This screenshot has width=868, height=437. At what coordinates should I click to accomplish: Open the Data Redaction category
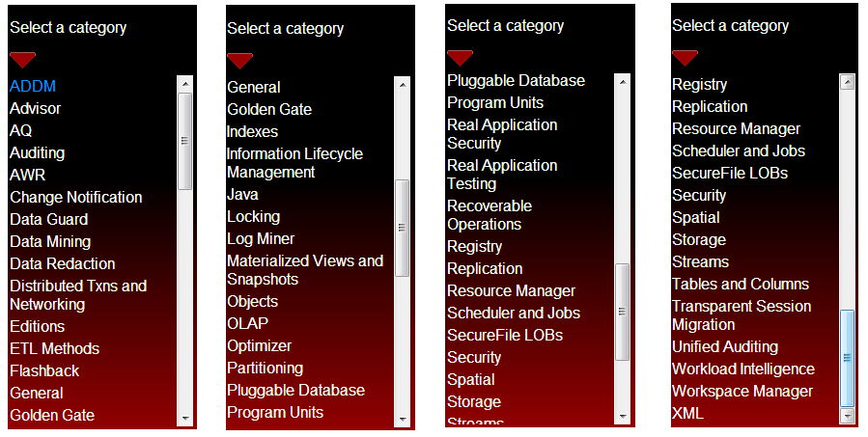[x=63, y=264]
